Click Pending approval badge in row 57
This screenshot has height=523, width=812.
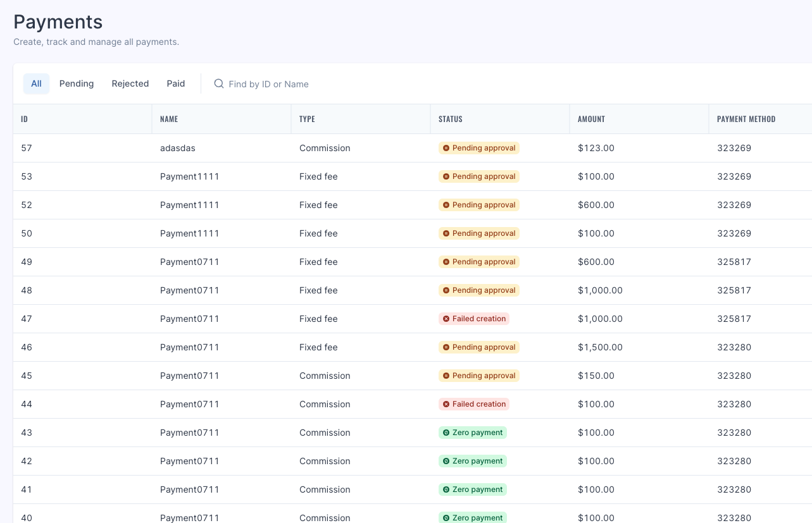click(x=479, y=148)
